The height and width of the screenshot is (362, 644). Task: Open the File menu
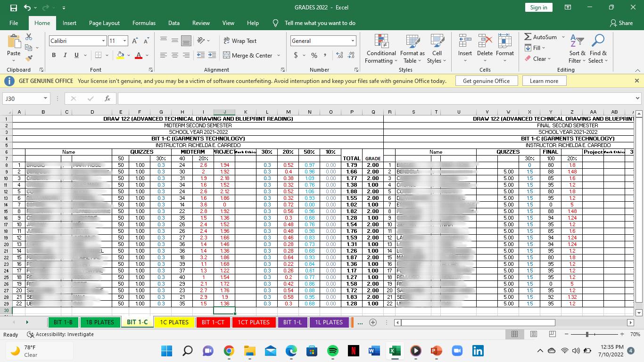click(14, 23)
